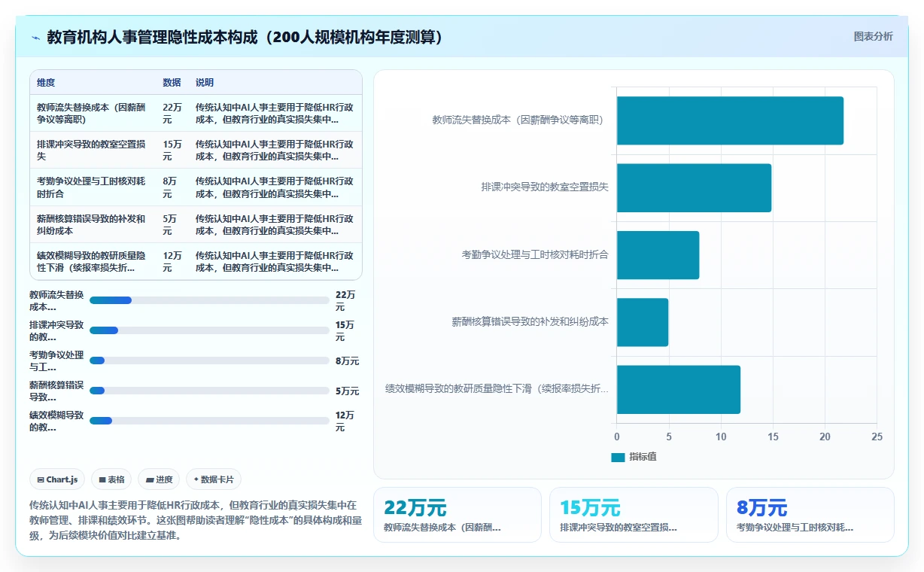Click the 排课冲突导致 progress bar

tap(209, 330)
